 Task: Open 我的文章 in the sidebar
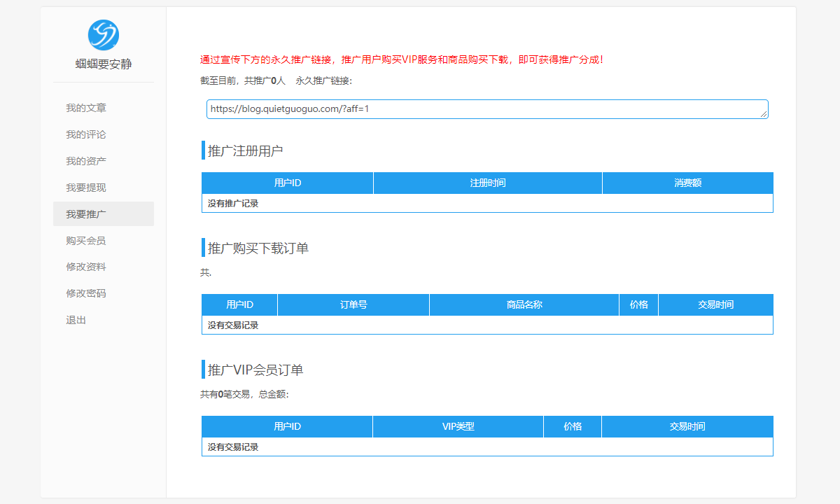[86, 108]
